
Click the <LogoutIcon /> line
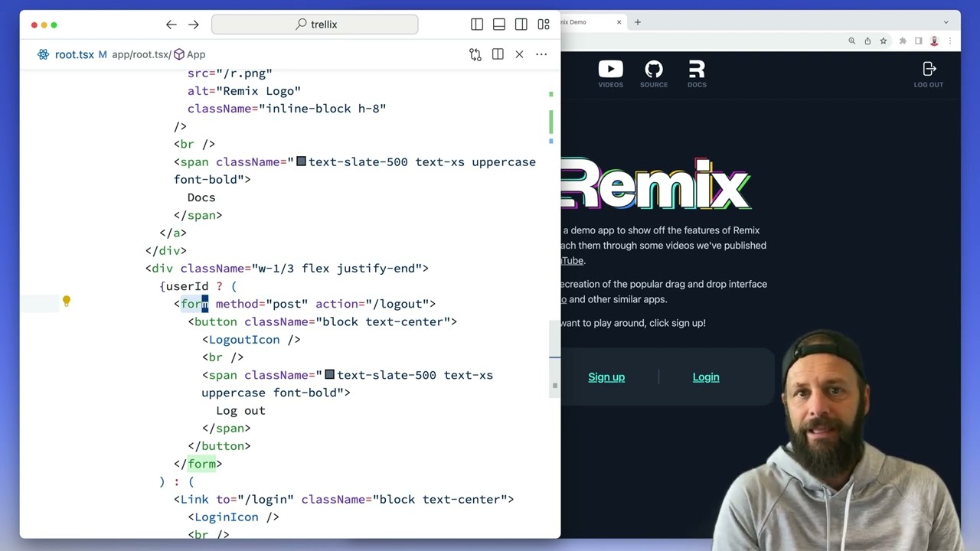click(251, 340)
